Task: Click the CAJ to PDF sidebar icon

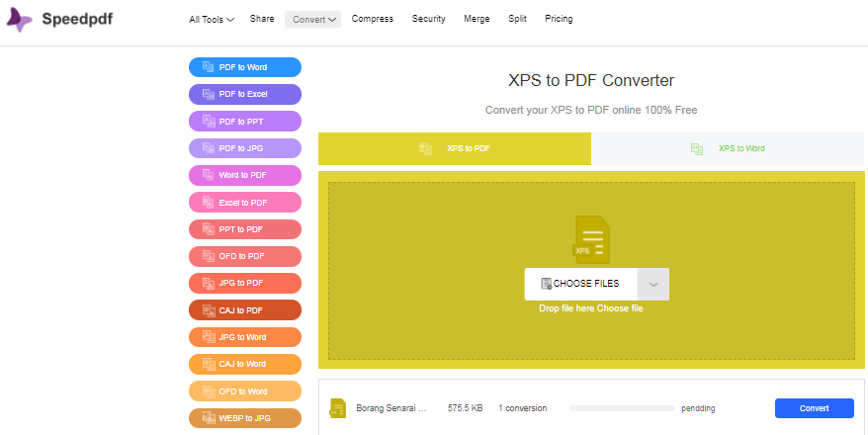Action: point(208,310)
